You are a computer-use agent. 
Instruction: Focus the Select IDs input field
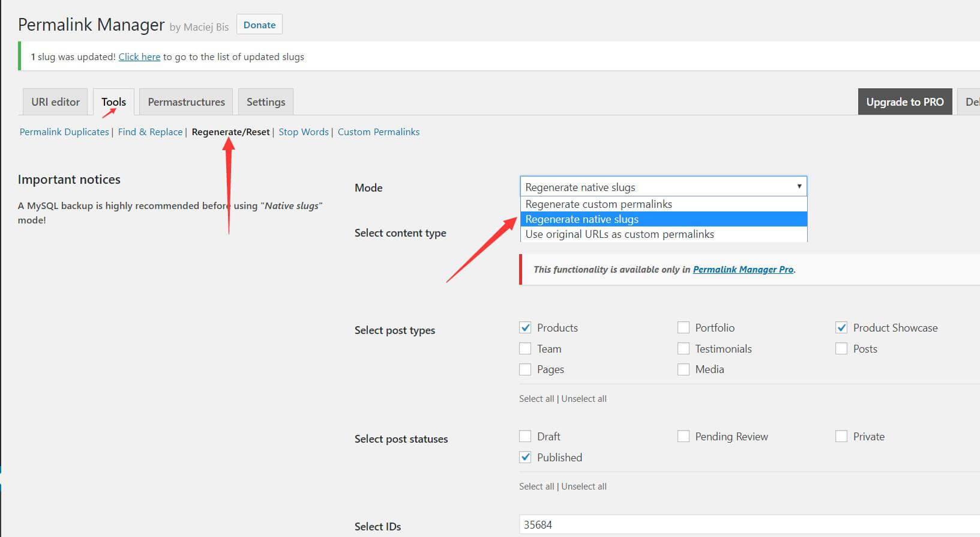pos(744,525)
